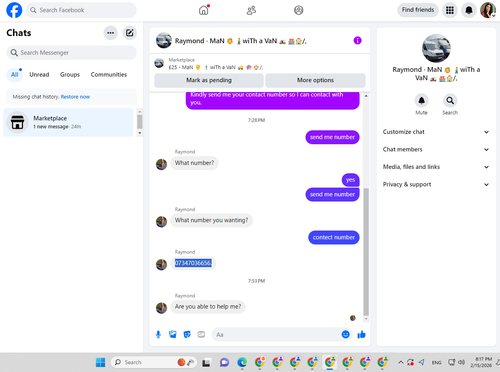This screenshot has height=372, width=500.
Task: Open Marketplace chat with 1 new message
Action: [68, 122]
